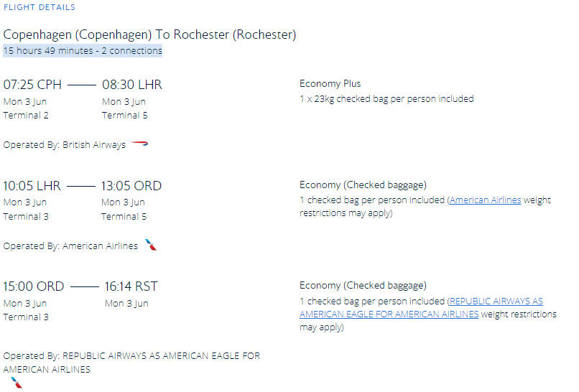Click the Copenhagen To Rochester title
This screenshot has width=579, height=392.
click(149, 34)
